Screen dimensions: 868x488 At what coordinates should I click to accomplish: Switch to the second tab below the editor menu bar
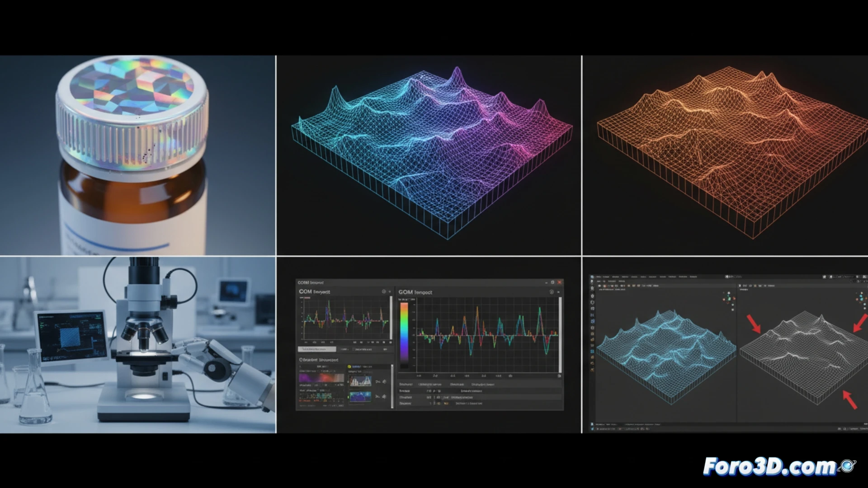pos(604,281)
